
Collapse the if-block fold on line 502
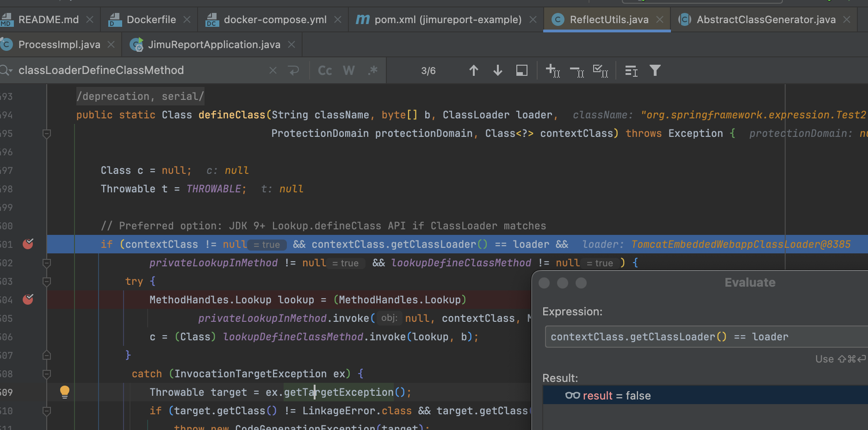[x=47, y=263]
